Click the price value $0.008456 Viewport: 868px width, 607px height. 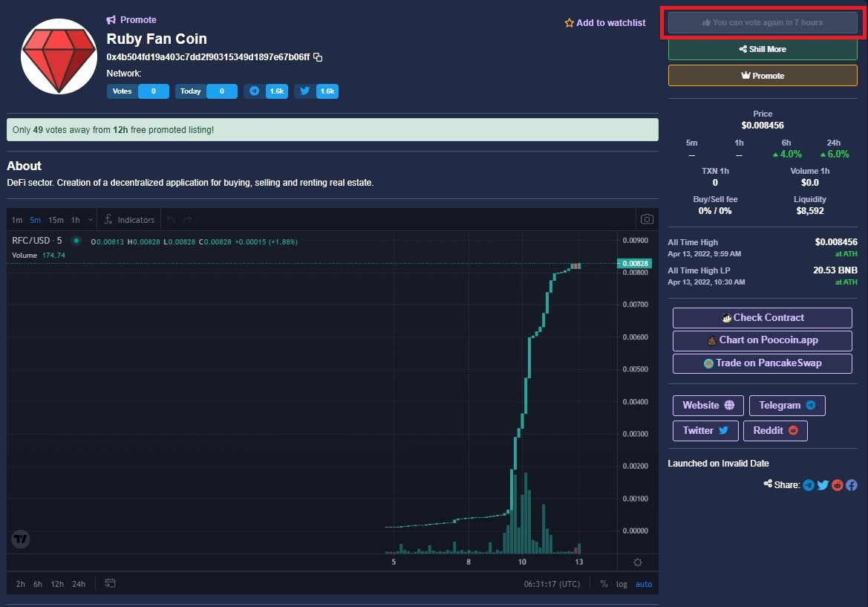click(x=763, y=126)
